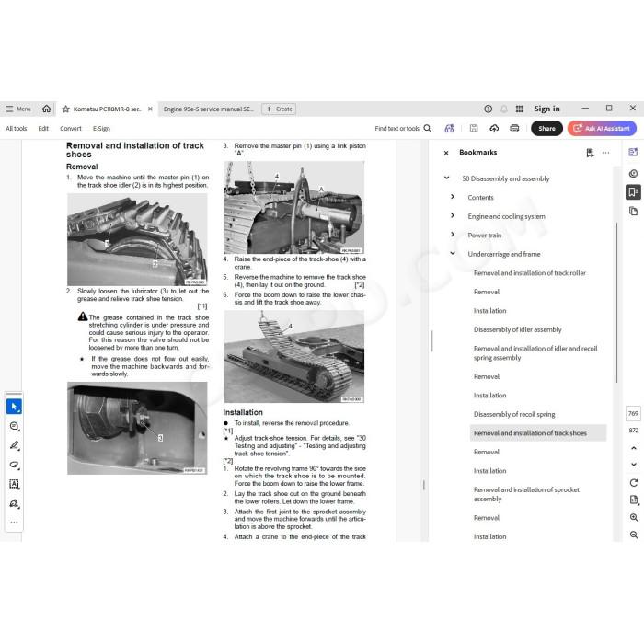Open the E-Sign menu
Viewport: 644px width, 644px height.
pos(101,129)
